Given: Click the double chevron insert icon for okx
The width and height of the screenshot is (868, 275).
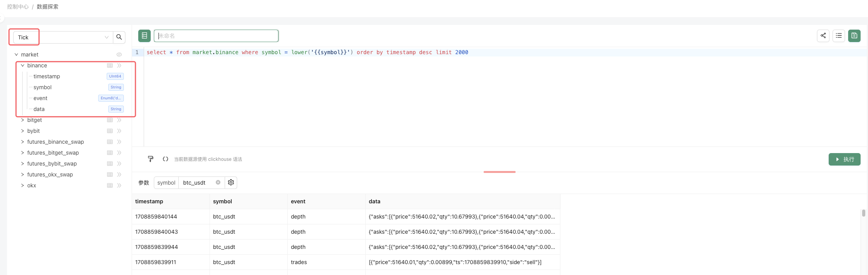Looking at the screenshot, I should tap(119, 185).
